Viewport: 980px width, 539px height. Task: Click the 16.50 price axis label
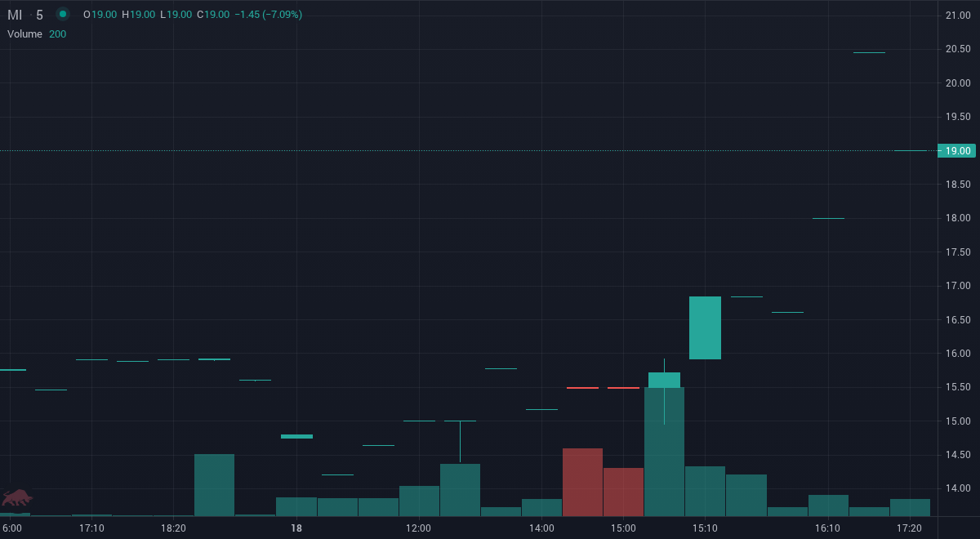(x=957, y=319)
